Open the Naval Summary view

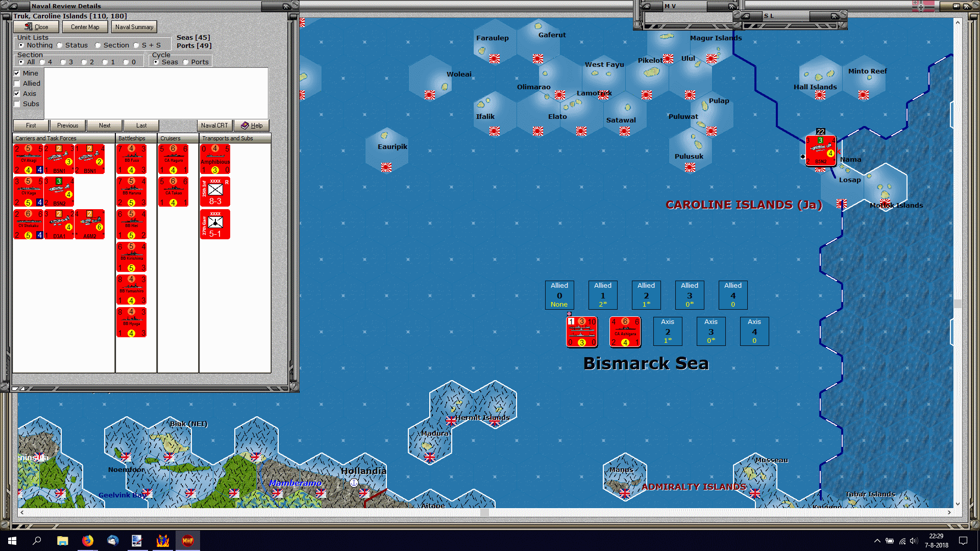134,27
